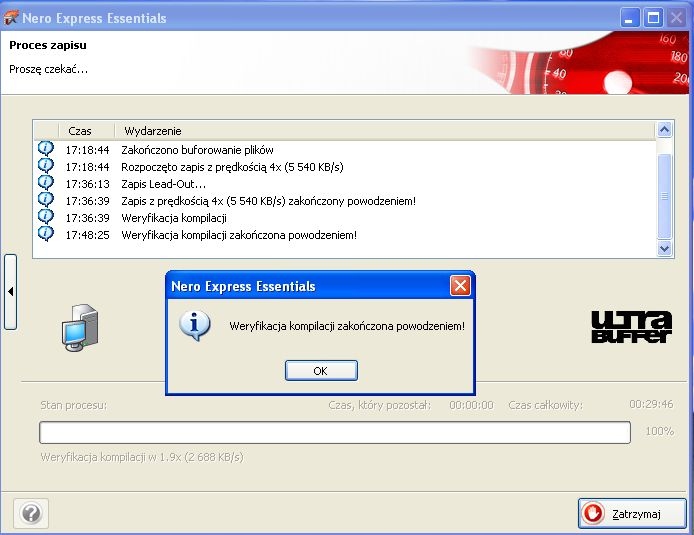Close the Nero Express Essentials message dialog
The image size is (694, 535).
click(x=460, y=286)
